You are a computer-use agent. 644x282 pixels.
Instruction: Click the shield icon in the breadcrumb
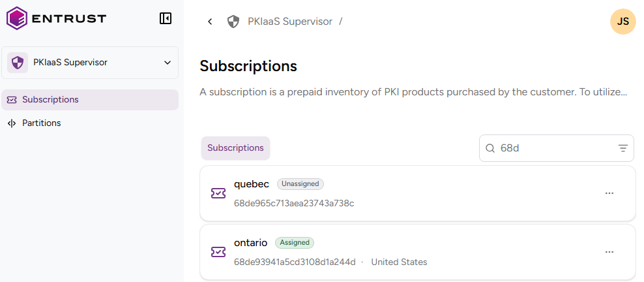(x=233, y=22)
